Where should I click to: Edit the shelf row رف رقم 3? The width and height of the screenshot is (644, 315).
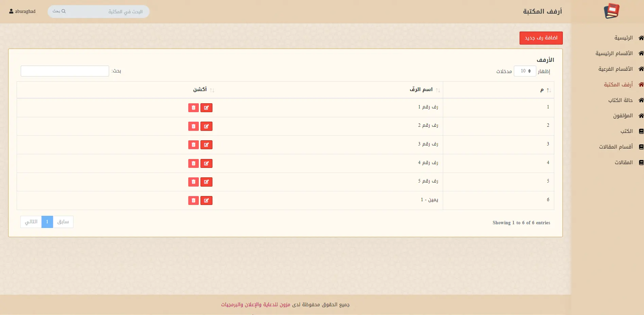[x=206, y=145]
